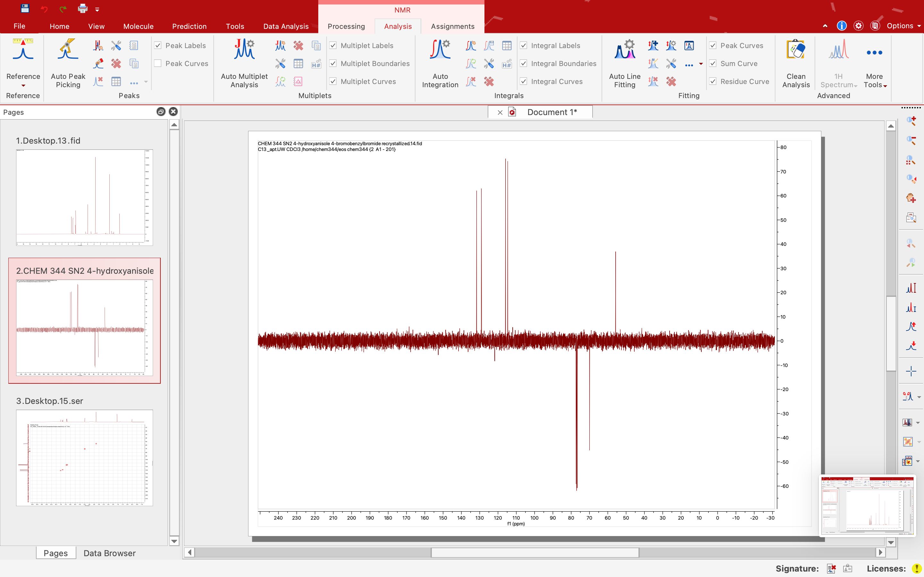This screenshot has height=577, width=924.
Task: Save the current document
Action: click(24, 8)
